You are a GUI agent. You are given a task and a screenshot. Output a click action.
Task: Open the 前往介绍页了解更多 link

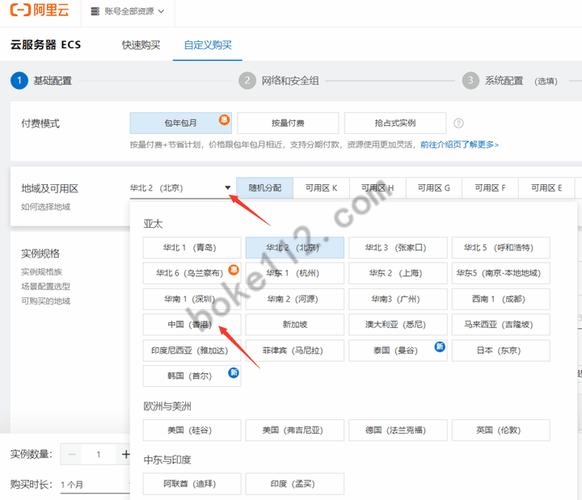(459, 144)
